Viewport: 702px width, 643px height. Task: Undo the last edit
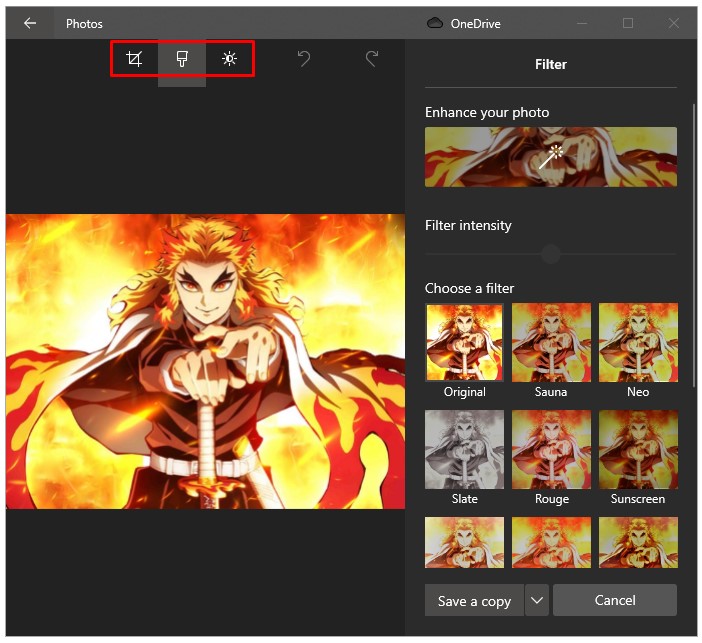pyautogui.click(x=304, y=59)
